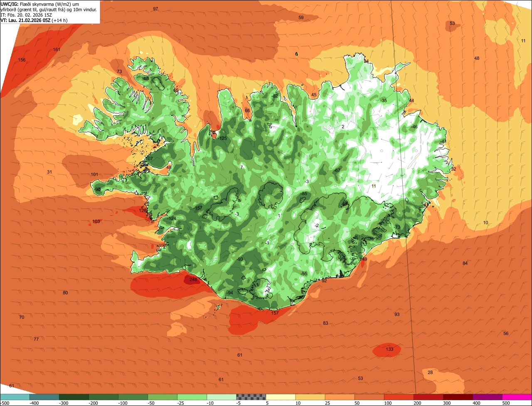Click the map value 44
Screen dimensions: 532x406
pyautogui.click(x=411, y=100)
